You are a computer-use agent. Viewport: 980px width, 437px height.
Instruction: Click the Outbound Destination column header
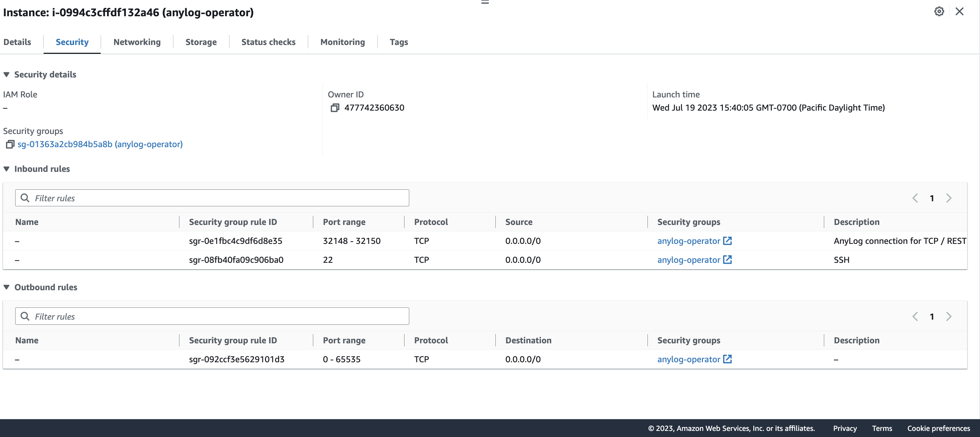tap(528, 340)
